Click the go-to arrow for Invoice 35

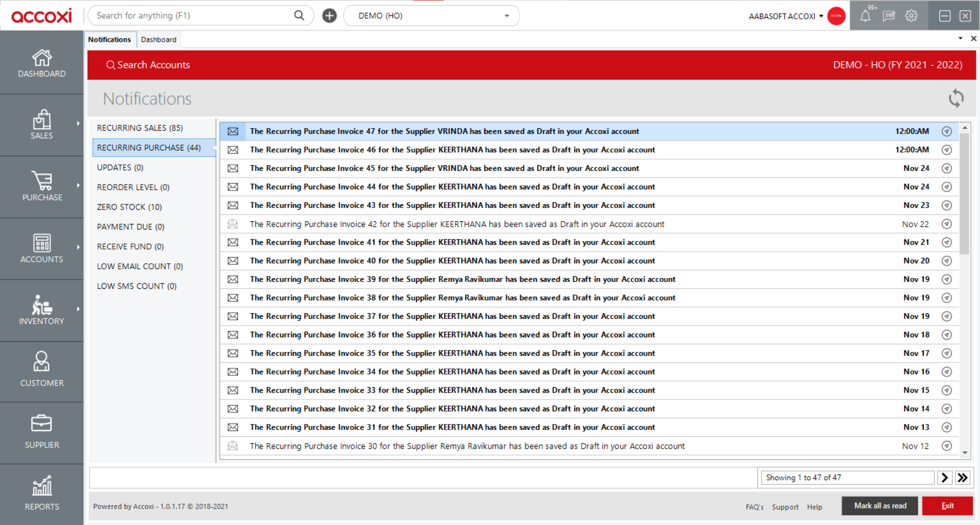[x=947, y=353]
